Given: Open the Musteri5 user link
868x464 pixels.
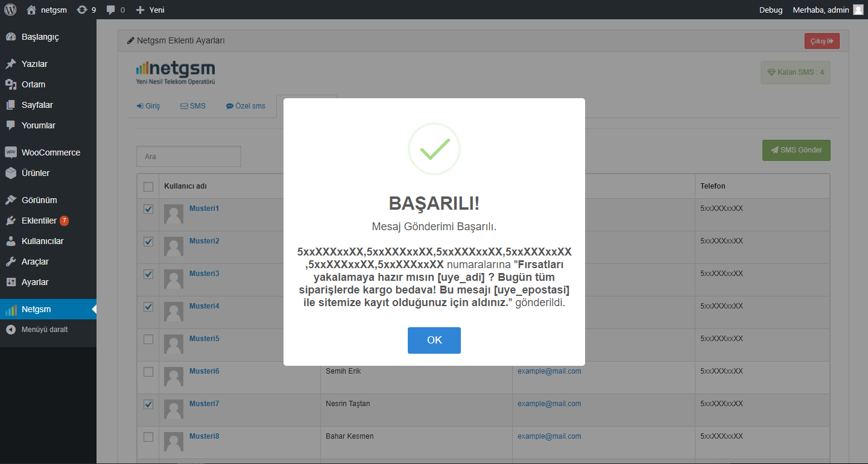Looking at the screenshot, I should pyautogui.click(x=204, y=339).
